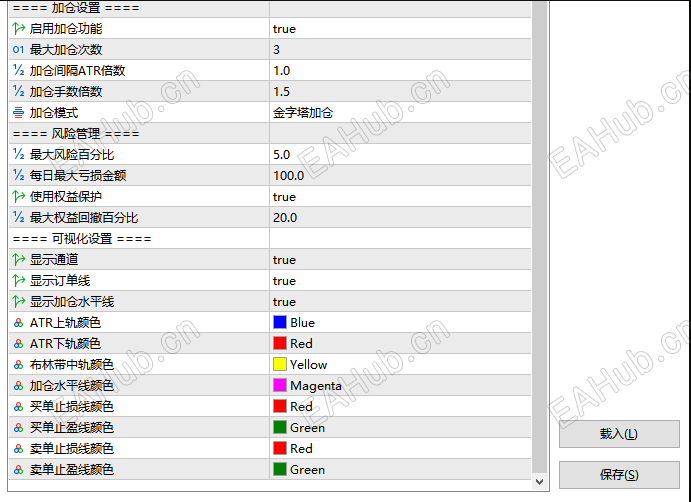691x502 pixels.
Task: Click the color-type icon beside ATR上轨颜色
Action: tap(19, 323)
